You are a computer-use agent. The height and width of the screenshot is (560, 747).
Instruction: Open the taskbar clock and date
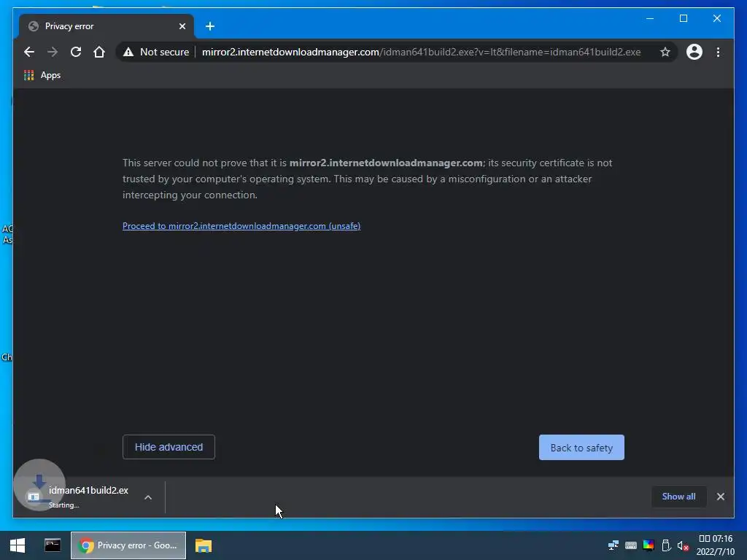[716, 545]
